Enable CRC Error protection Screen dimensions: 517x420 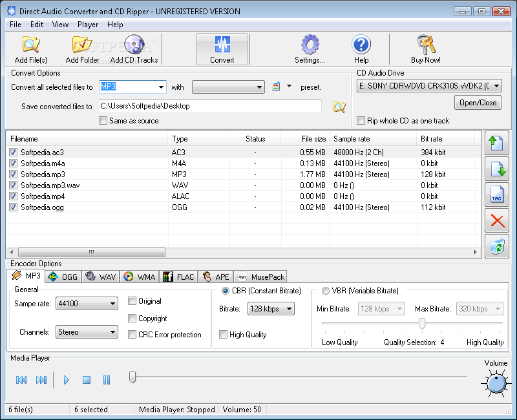[x=132, y=334]
